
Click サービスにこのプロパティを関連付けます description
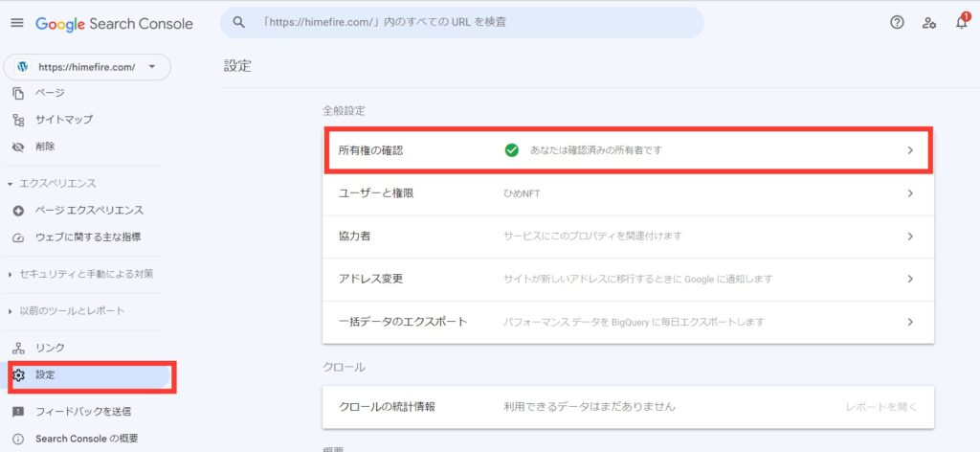coord(592,237)
